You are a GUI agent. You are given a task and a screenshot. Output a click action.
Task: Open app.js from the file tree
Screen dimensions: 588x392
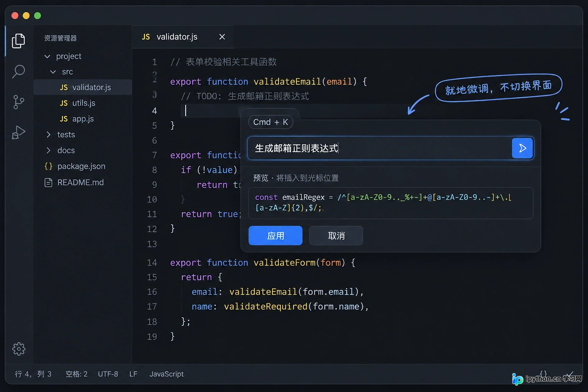tap(83, 119)
